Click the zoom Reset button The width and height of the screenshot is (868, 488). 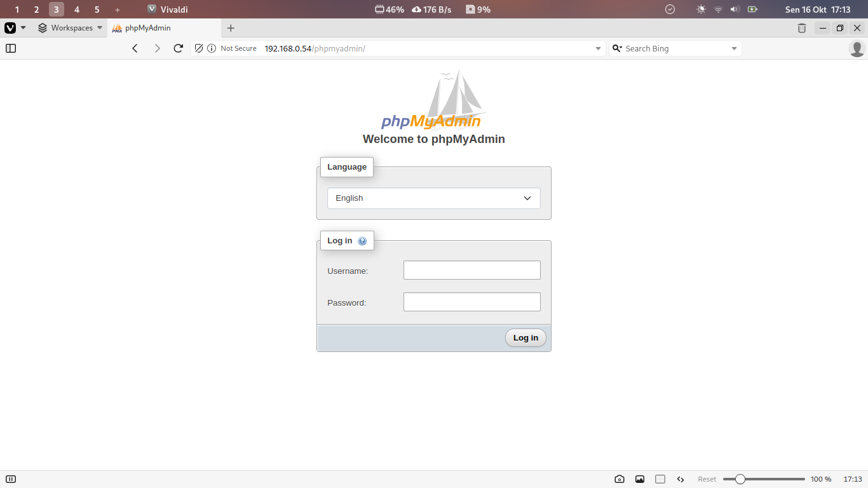click(707, 479)
